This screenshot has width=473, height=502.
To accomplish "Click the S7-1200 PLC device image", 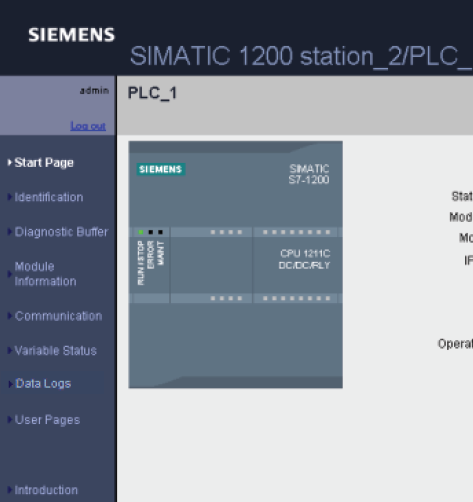I will (x=236, y=265).
